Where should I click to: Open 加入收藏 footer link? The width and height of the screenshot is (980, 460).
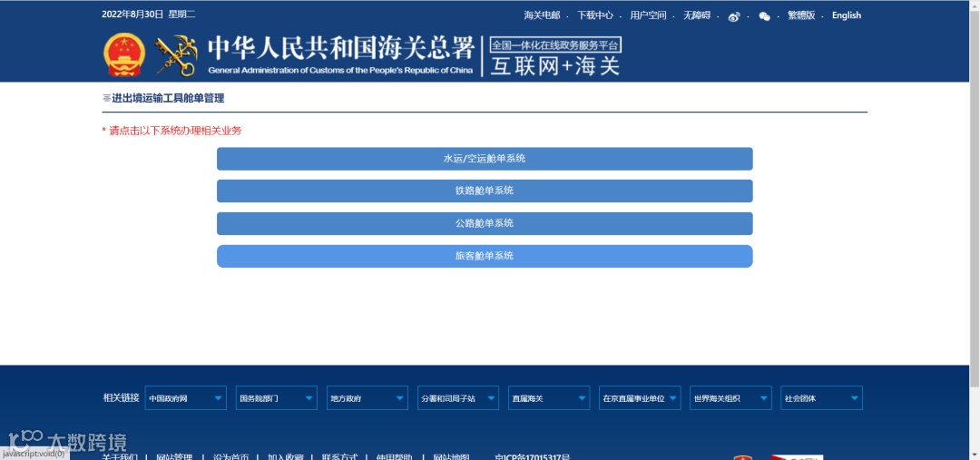286,457
